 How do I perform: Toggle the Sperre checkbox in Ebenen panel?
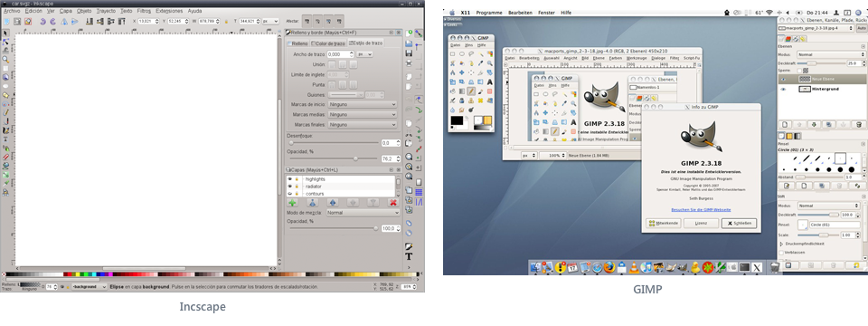click(x=799, y=71)
